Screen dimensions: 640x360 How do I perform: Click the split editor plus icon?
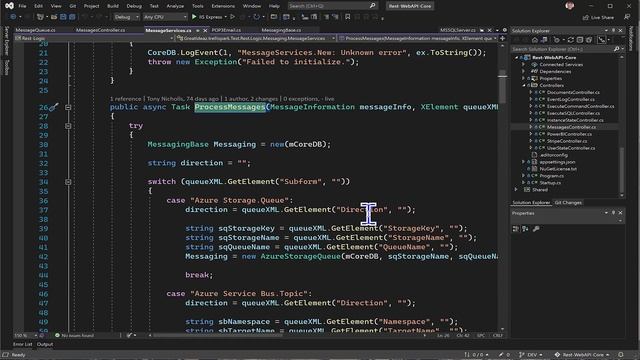pos(502,38)
